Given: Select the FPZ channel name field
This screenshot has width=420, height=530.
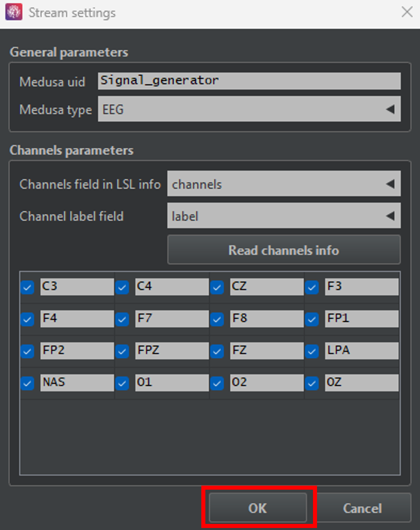Looking at the screenshot, I should 171,351.
